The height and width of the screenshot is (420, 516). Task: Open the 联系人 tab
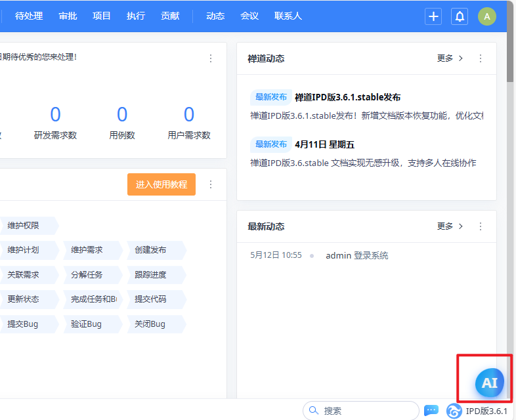(x=288, y=16)
